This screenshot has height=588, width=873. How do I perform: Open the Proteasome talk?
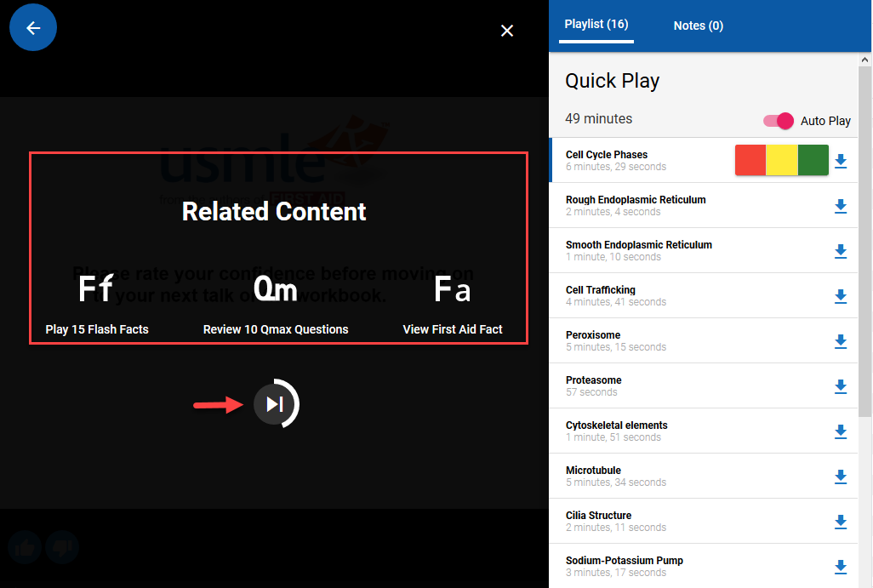(x=703, y=385)
